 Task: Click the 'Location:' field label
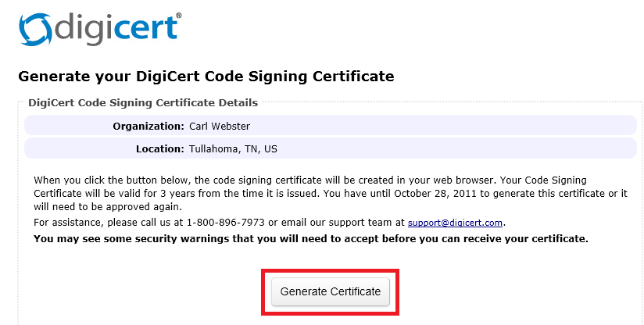click(x=159, y=148)
